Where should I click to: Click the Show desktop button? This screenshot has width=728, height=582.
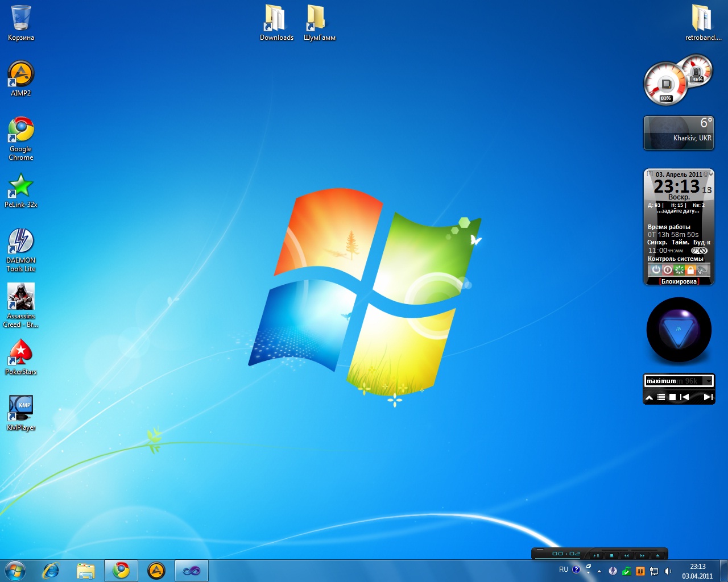[x=723, y=571]
